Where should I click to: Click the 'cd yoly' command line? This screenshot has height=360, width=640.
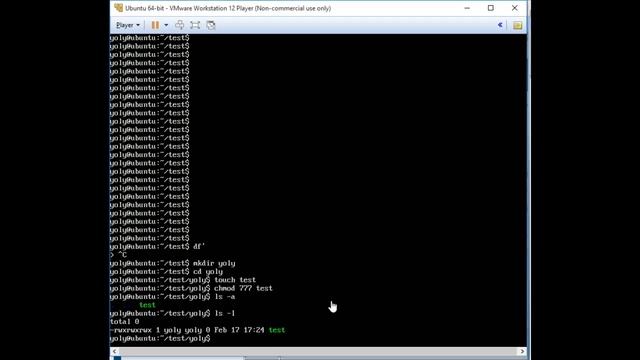[x=166, y=272]
